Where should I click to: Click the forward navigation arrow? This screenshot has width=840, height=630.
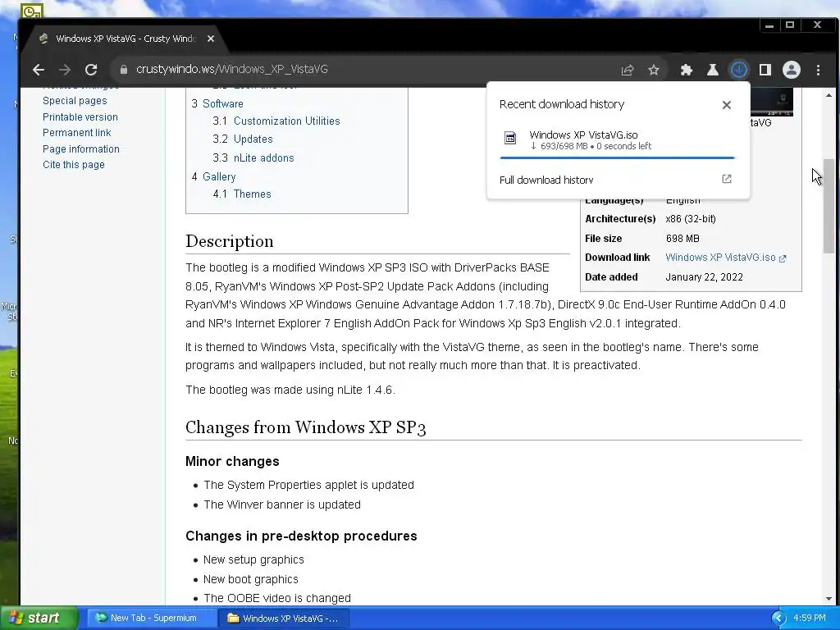point(65,70)
